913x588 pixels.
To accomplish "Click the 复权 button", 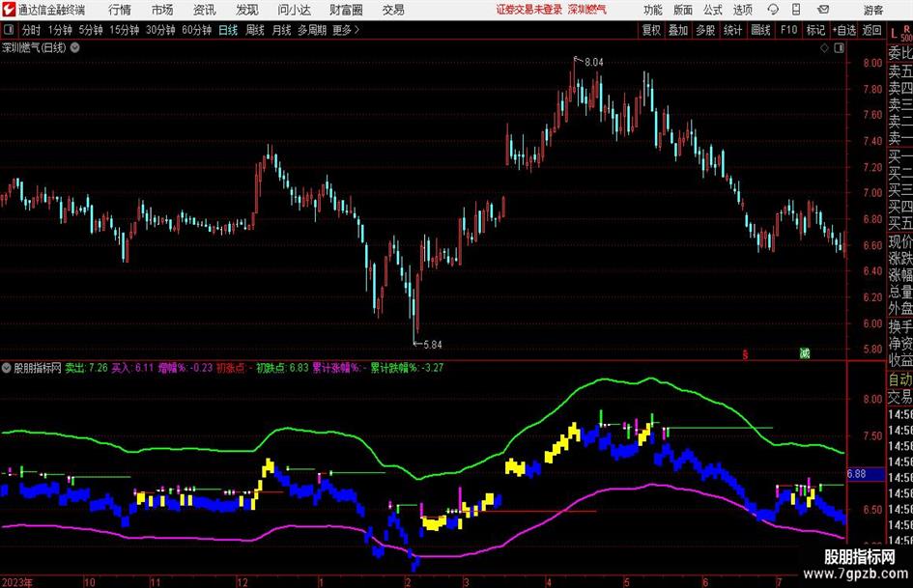I will point(651,30).
